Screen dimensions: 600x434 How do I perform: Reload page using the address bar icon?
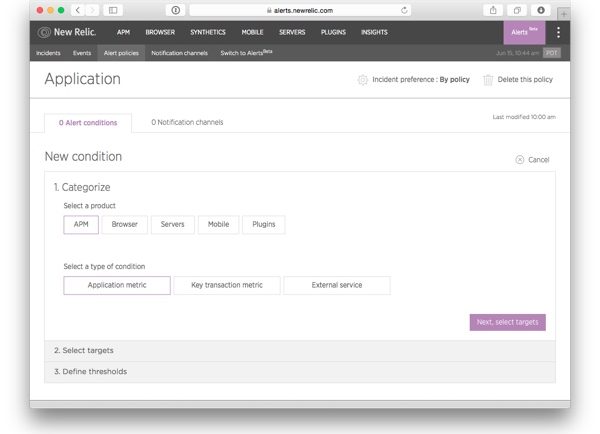[405, 10]
